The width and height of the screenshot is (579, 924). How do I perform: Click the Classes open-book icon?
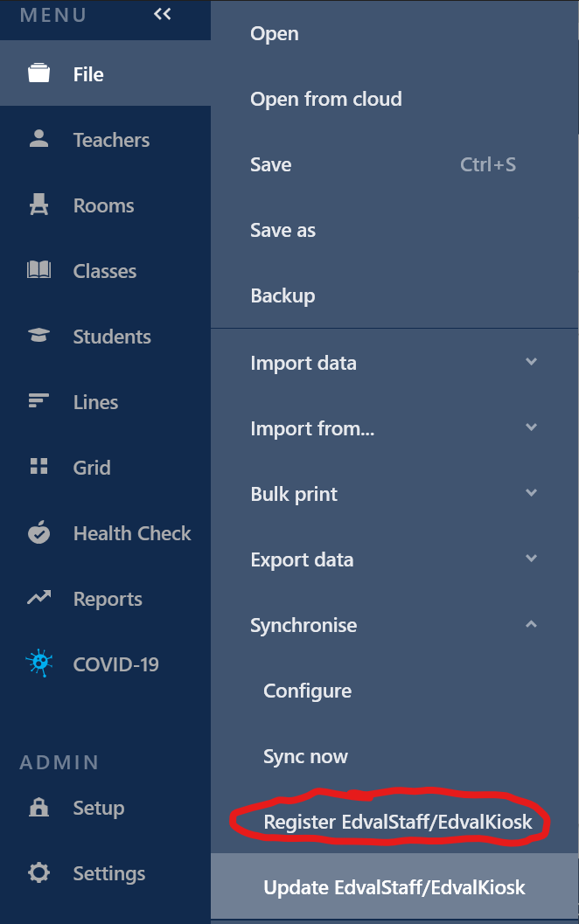click(39, 271)
